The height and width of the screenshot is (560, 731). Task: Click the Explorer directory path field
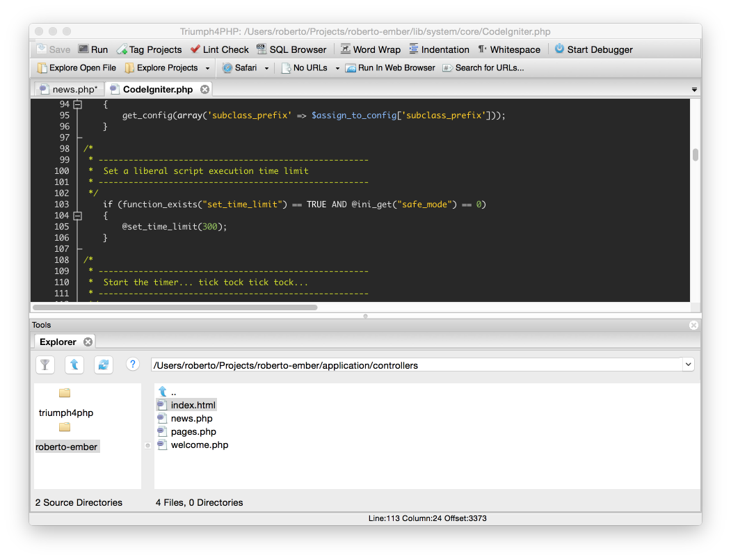(x=417, y=365)
